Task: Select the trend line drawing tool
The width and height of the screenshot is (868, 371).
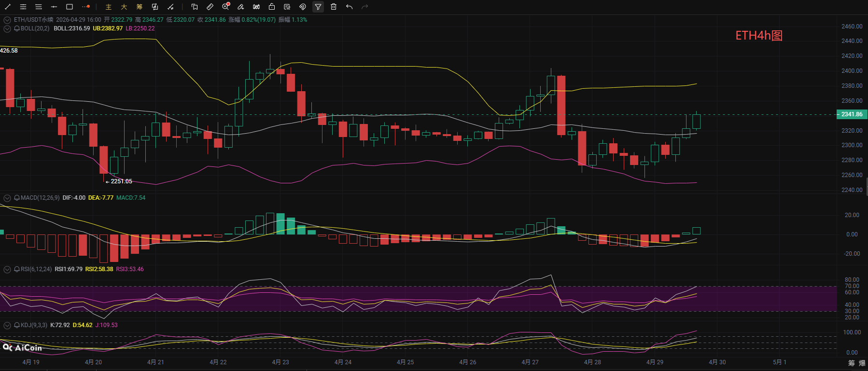Action: point(8,7)
